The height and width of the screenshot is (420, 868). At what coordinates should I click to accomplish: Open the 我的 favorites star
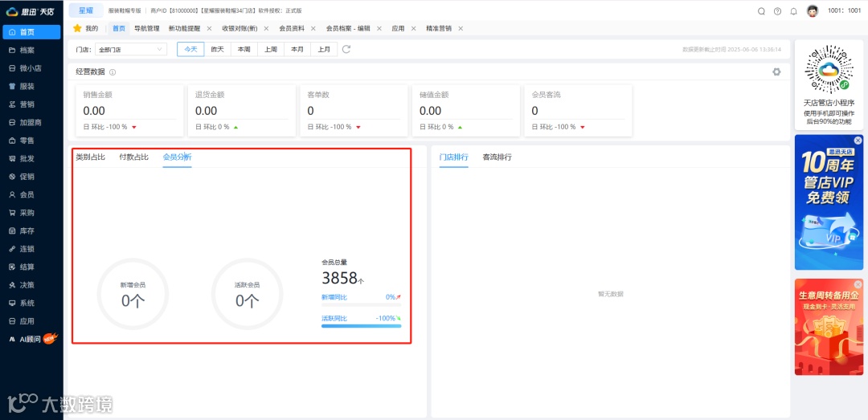click(x=77, y=28)
